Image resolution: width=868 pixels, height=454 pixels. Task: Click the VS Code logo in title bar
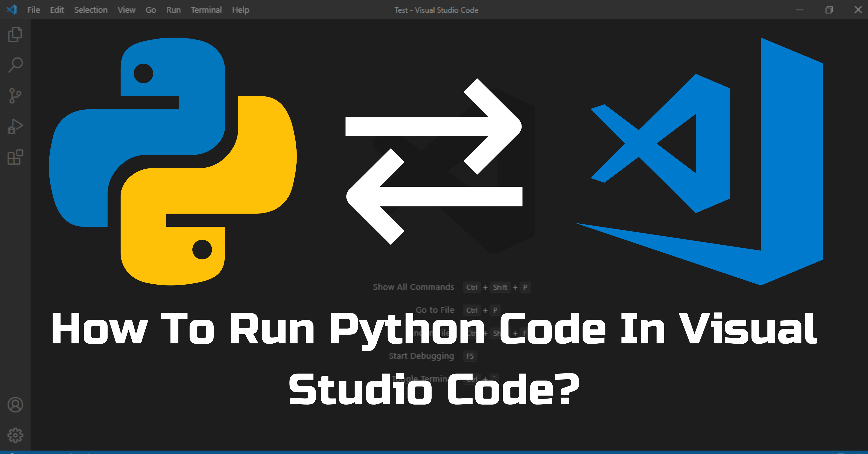(x=12, y=9)
